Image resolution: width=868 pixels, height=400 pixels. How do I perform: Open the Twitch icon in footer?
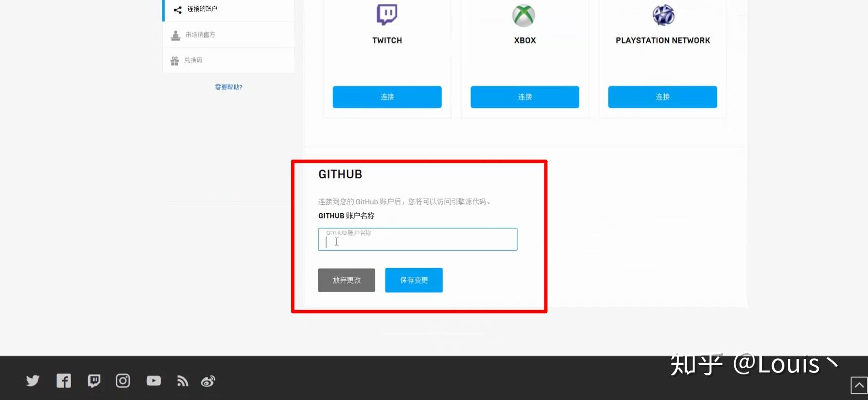(x=94, y=381)
